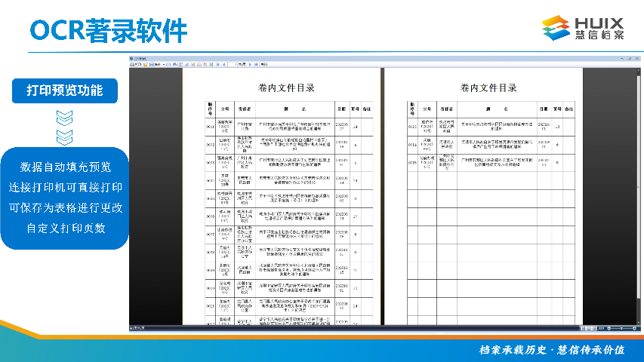Click the 题名 header on the left page
Screen dimensions: 644x362
click(295, 109)
